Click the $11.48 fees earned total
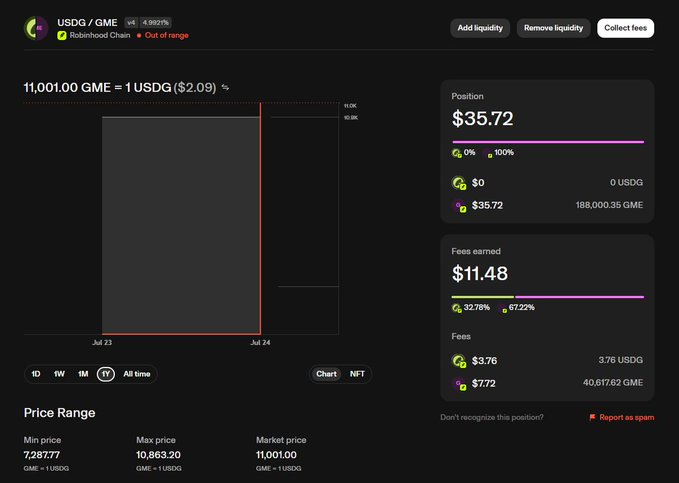679x483 pixels. tap(480, 273)
